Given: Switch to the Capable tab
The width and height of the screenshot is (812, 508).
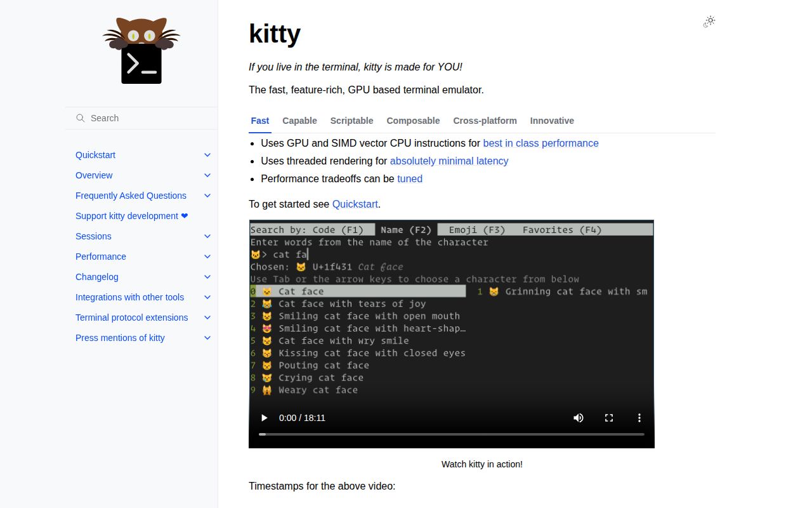Looking at the screenshot, I should tap(299, 121).
